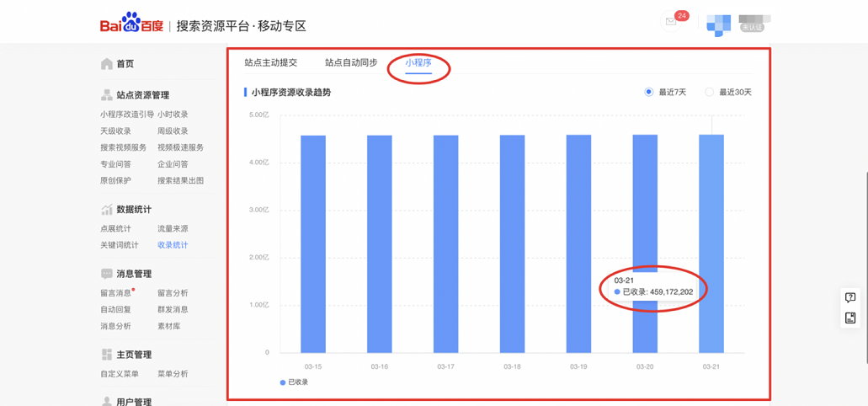Click the 消息管理 chat bubble icon
Image resolution: width=868 pixels, height=406 pixels.
(x=107, y=274)
